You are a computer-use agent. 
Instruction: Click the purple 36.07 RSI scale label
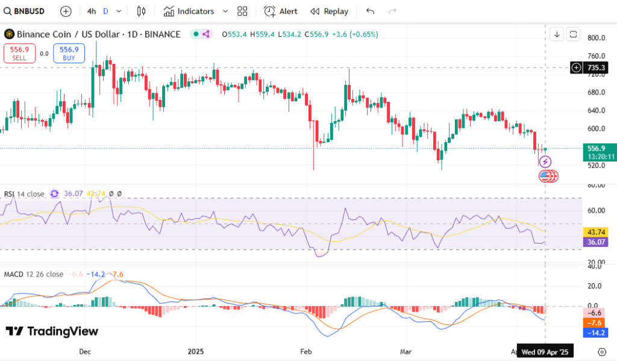595,242
